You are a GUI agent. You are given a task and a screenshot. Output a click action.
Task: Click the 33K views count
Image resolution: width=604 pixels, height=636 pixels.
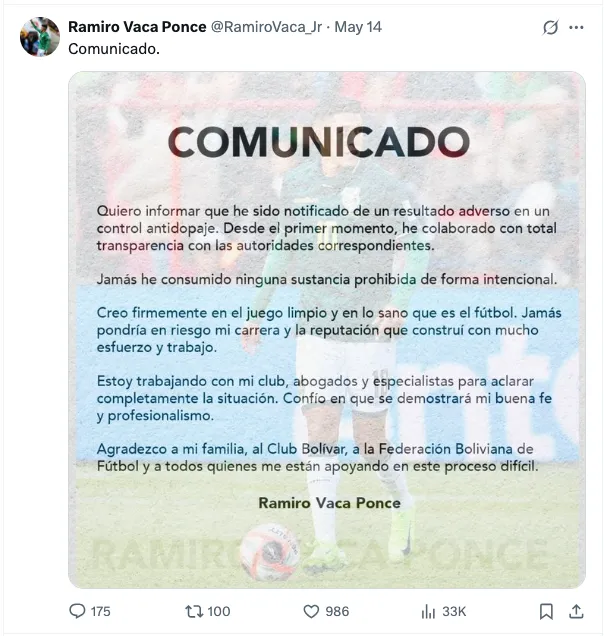click(454, 611)
